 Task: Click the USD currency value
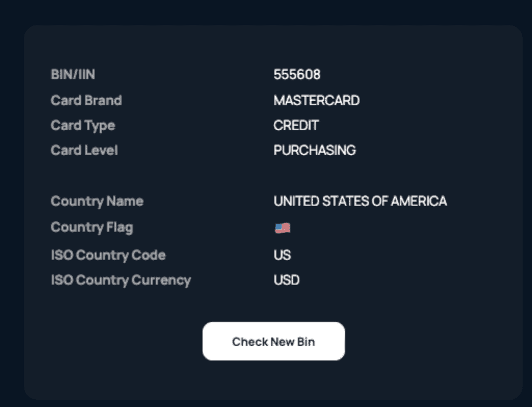tap(286, 280)
